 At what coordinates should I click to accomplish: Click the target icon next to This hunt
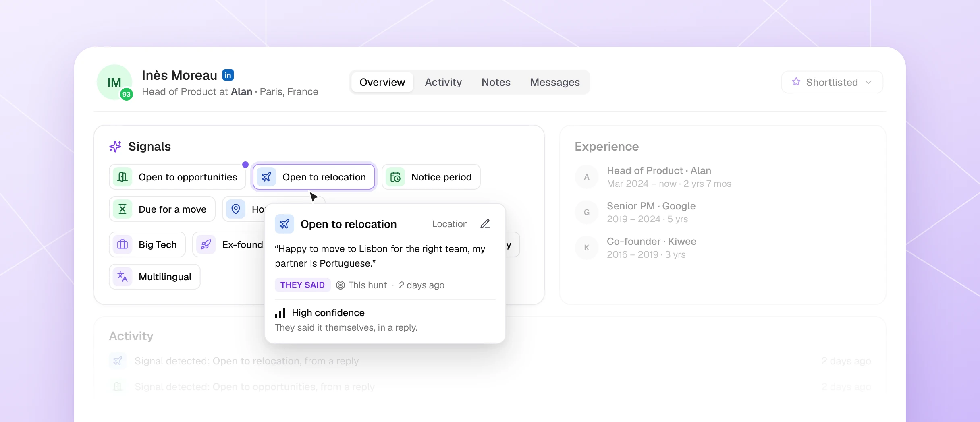click(x=341, y=285)
